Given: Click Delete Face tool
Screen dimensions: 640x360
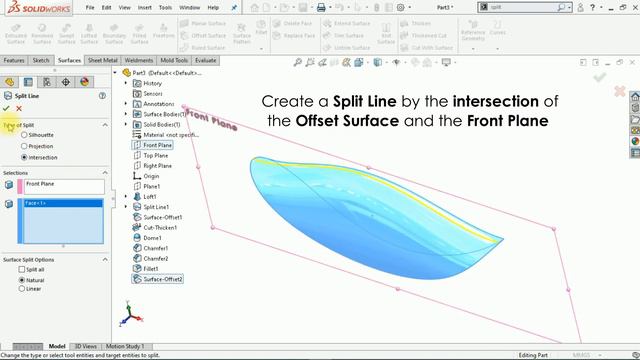Looking at the screenshot, I should [293, 23].
